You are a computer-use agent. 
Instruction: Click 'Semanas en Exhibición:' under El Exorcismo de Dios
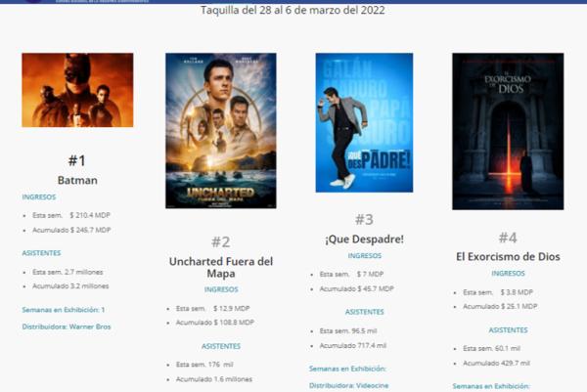pos(491,386)
